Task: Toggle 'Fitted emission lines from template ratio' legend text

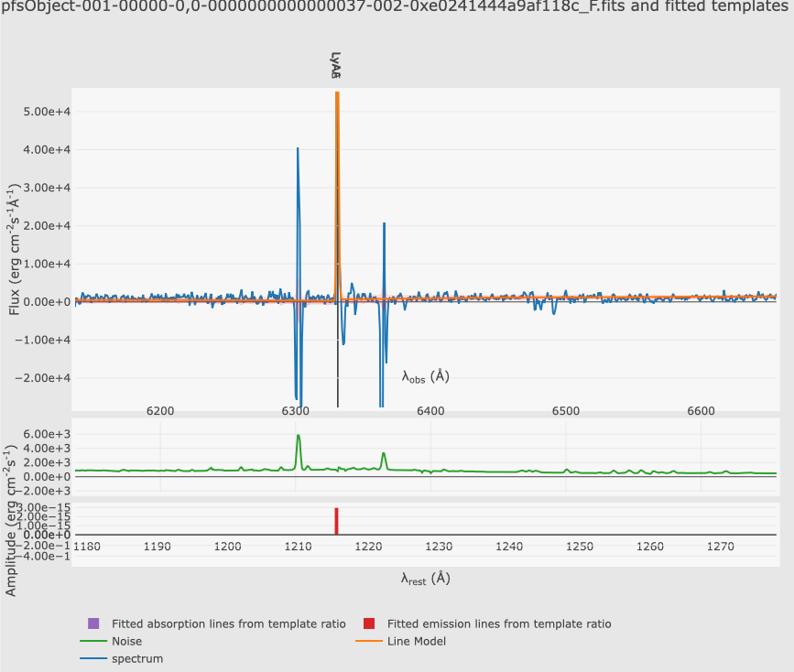Action: point(498,623)
